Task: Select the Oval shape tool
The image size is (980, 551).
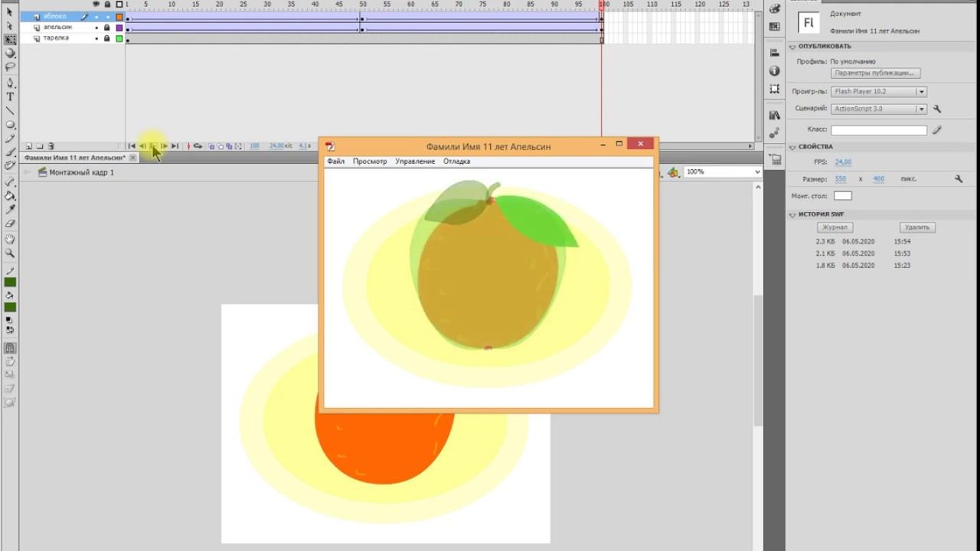Action: click(10, 125)
